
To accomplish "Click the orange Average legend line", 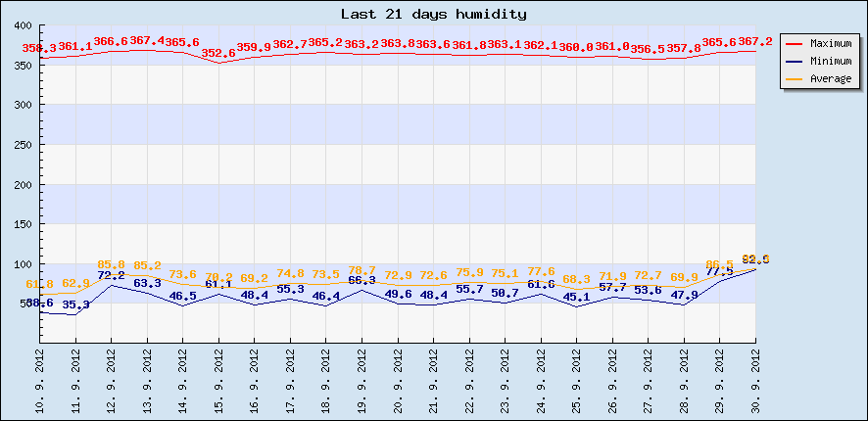I will [794, 78].
